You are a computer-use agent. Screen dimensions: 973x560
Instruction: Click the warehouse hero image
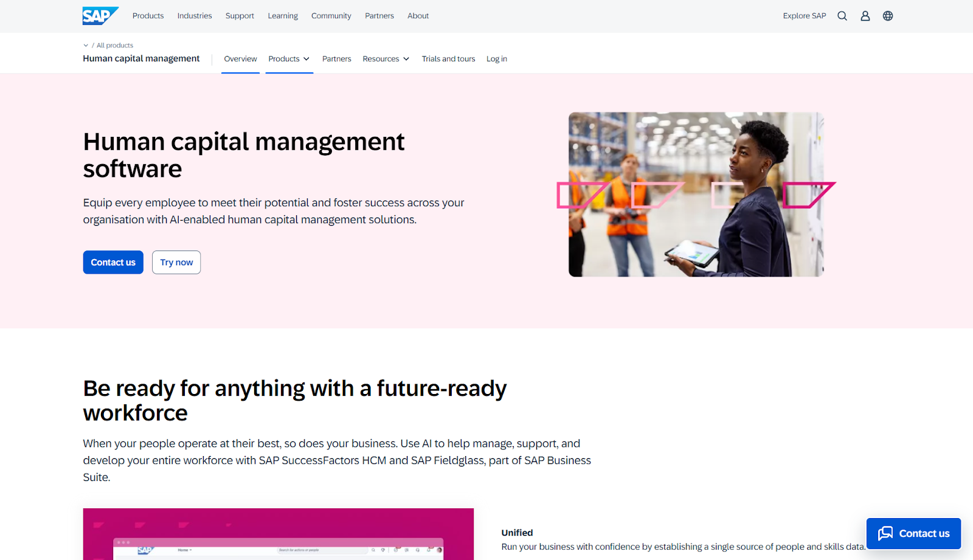pyautogui.click(x=696, y=195)
